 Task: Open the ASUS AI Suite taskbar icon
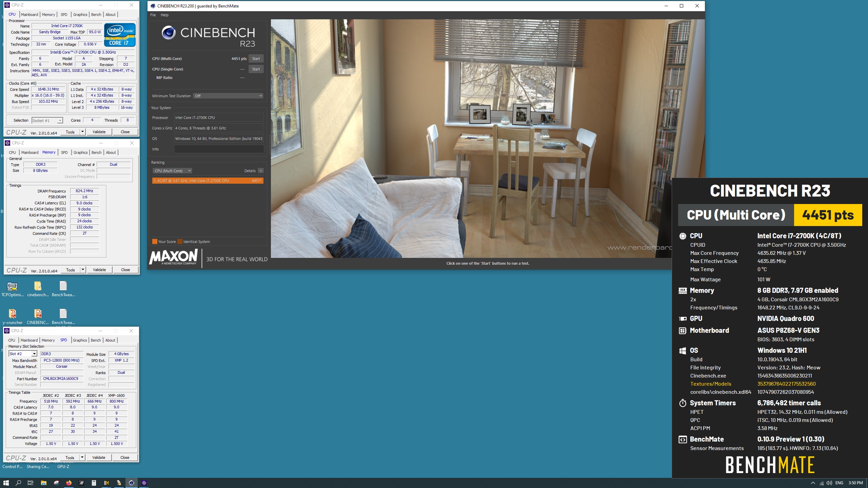coord(81,483)
